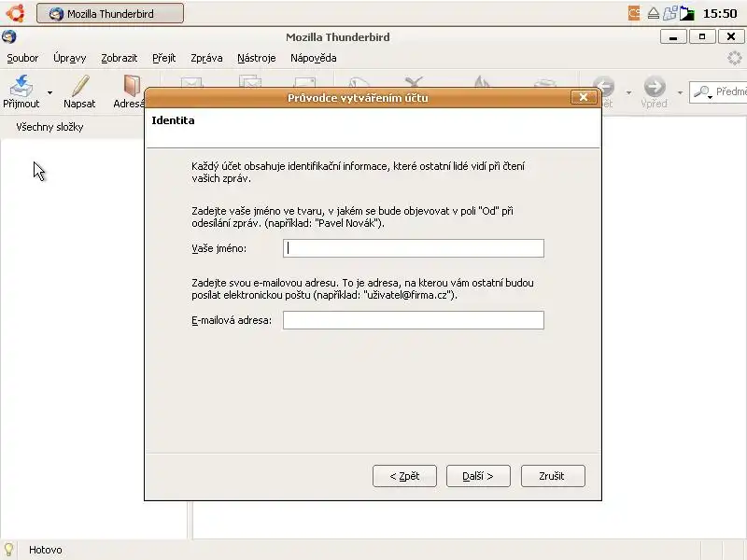Screen dimensions: 747x560
Task: Click the < Zpět button in wizard
Action: (404, 476)
